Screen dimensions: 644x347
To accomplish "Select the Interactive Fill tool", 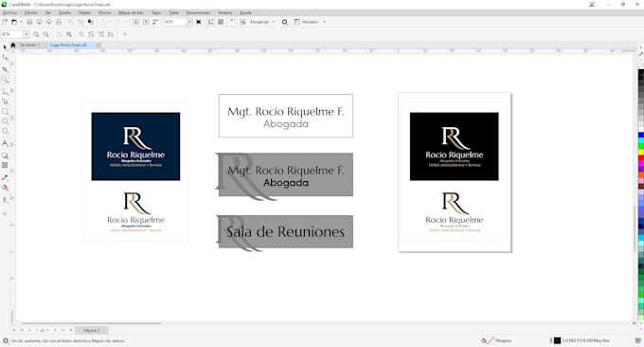I will pyautogui.click(x=5, y=188).
